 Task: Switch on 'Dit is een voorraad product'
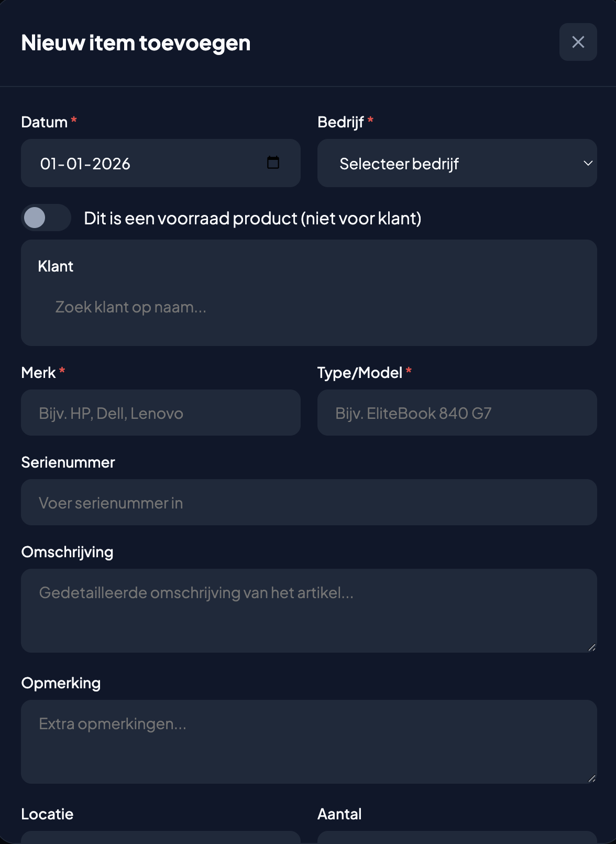[x=46, y=217]
